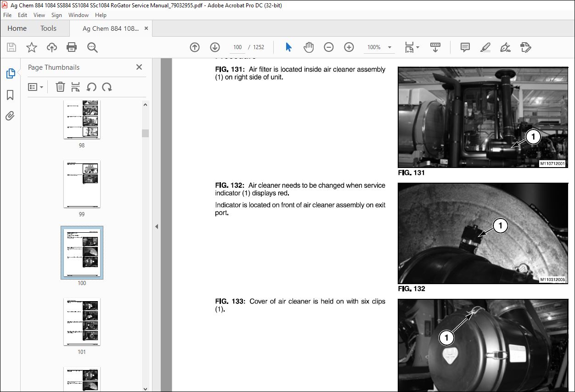Viewport: 575px width, 392px height.
Task: Select page 98 thumbnail
Action: click(x=82, y=120)
